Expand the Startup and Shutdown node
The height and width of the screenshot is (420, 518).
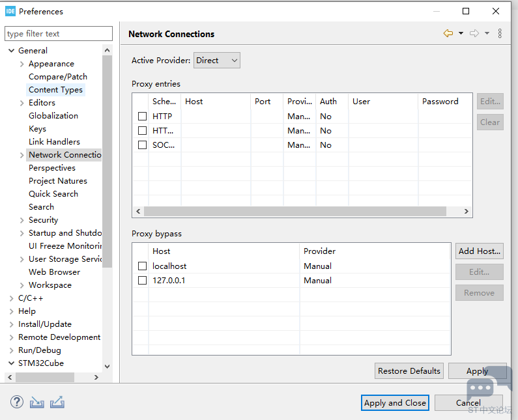pyautogui.click(x=22, y=233)
